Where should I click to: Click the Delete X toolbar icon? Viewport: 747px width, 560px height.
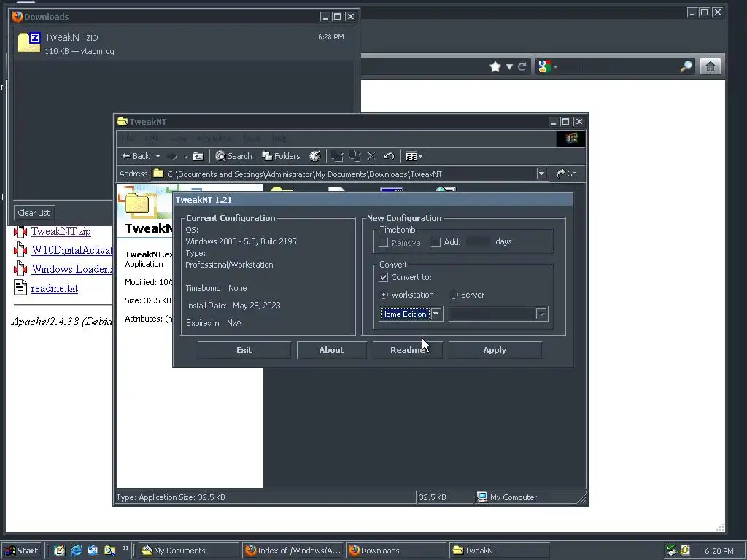[371, 156]
